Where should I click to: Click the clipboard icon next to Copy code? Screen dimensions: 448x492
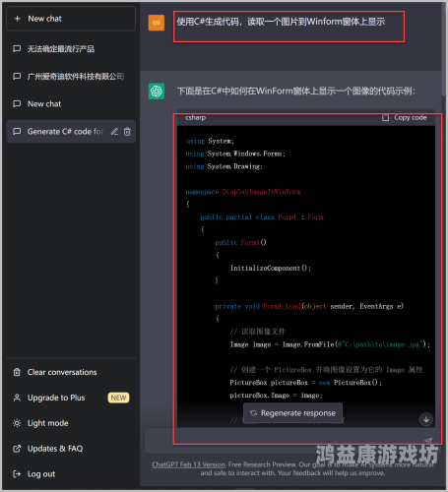385,117
